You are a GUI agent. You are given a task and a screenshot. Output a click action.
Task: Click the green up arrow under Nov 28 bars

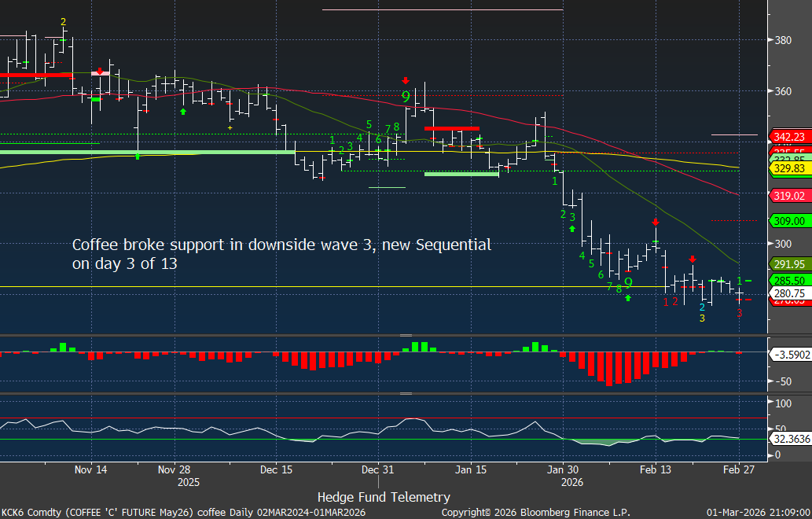tap(183, 112)
